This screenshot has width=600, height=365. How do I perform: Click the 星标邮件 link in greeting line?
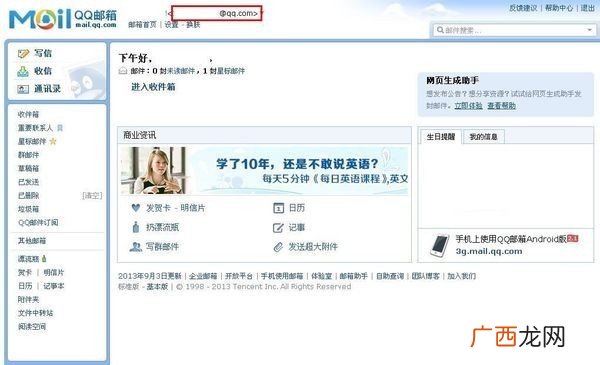coord(230,71)
